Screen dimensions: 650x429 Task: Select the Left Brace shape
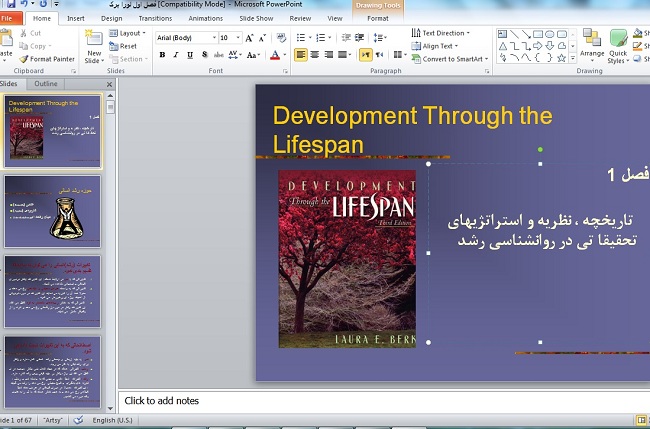pyautogui.click(x=538, y=58)
